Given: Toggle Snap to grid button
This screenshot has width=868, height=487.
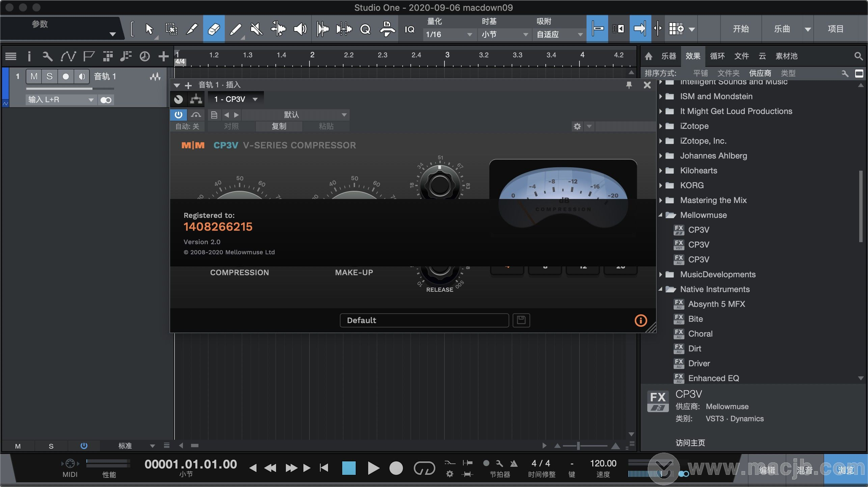Looking at the screenshot, I should tap(597, 29).
